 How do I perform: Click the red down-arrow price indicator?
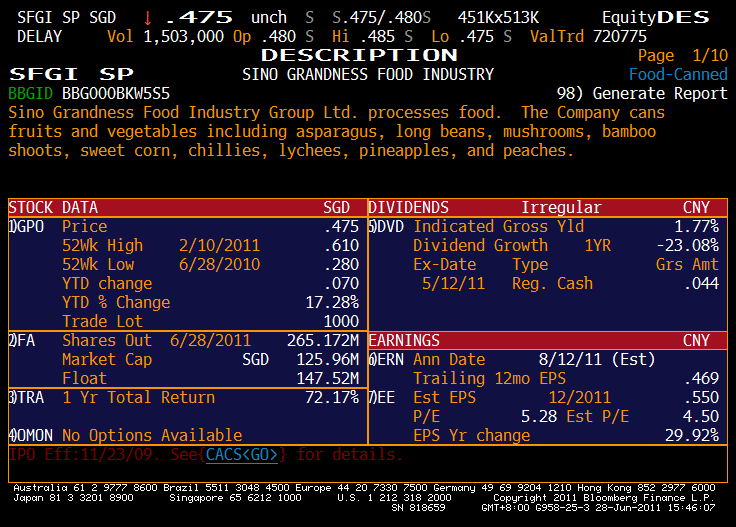point(147,18)
